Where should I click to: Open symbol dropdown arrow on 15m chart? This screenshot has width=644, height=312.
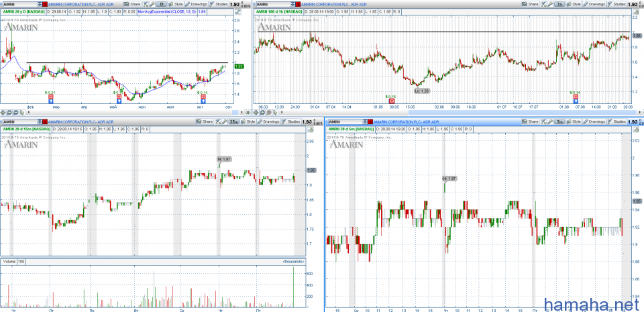pyautogui.click(x=40, y=121)
